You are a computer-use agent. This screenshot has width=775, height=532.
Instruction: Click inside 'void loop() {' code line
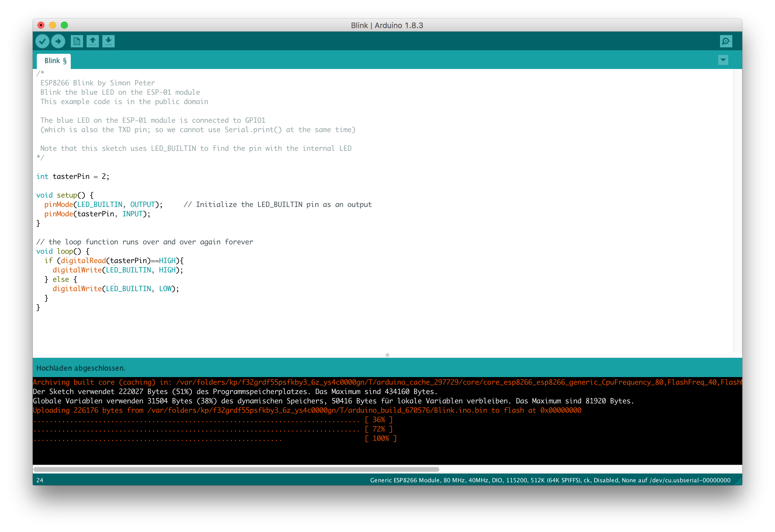coord(63,251)
